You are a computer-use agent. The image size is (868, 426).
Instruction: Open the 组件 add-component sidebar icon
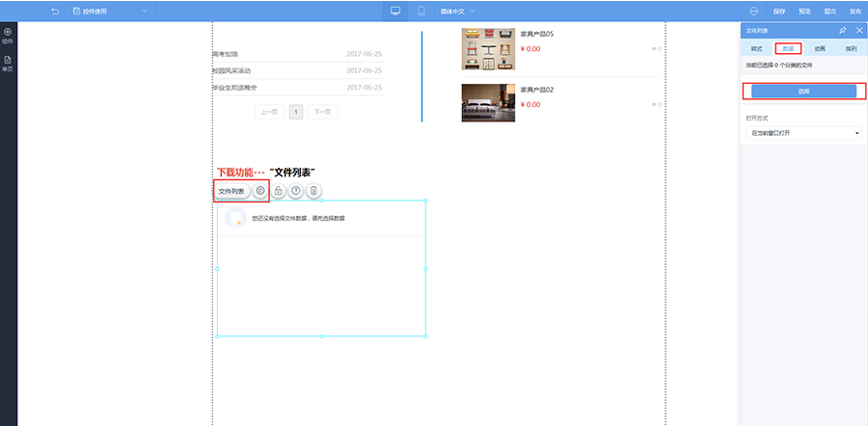(x=8, y=36)
